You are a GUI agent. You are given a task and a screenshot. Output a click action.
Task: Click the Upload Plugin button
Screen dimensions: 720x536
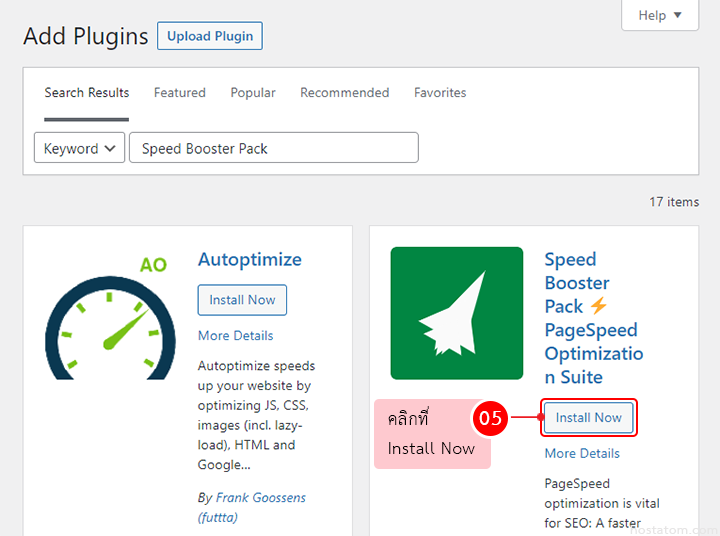(210, 36)
